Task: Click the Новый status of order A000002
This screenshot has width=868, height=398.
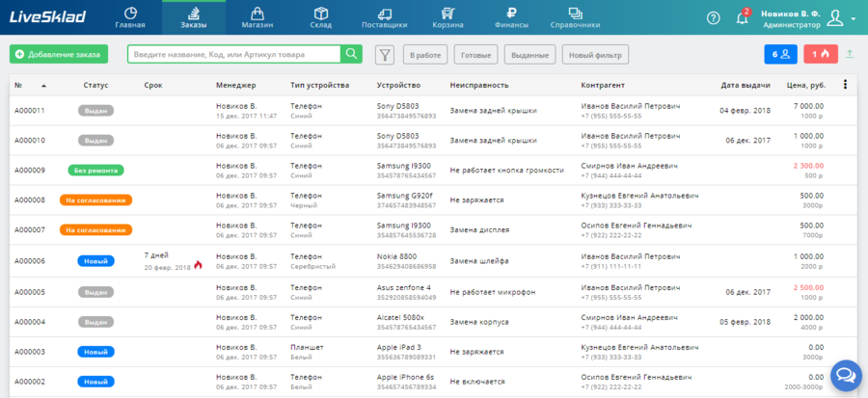Action: click(x=95, y=382)
